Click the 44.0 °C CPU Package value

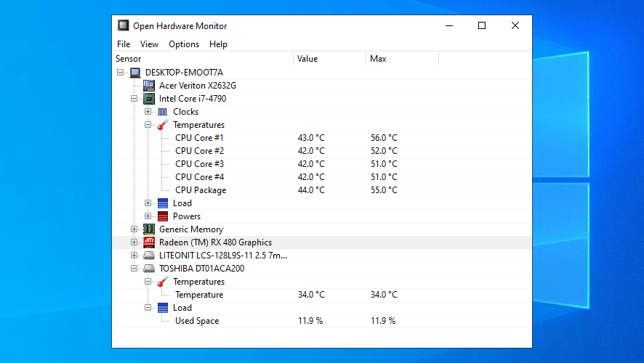pyautogui.click(x=311, y=190)
